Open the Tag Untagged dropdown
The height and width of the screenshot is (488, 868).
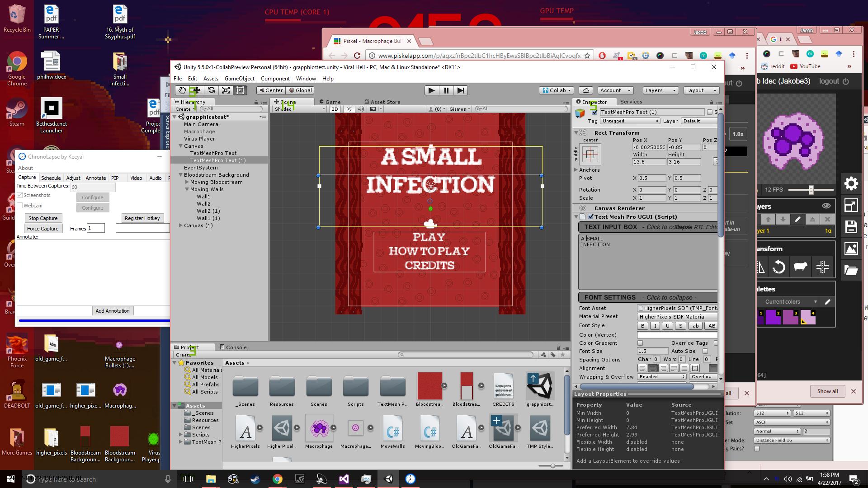click(x=630, y=121)
